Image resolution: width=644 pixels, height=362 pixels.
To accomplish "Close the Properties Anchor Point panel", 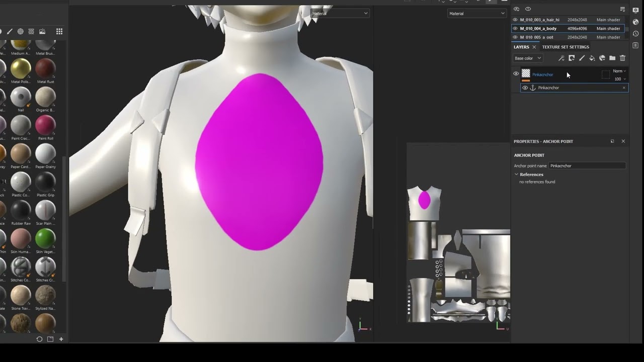I will tap(623, 141).
